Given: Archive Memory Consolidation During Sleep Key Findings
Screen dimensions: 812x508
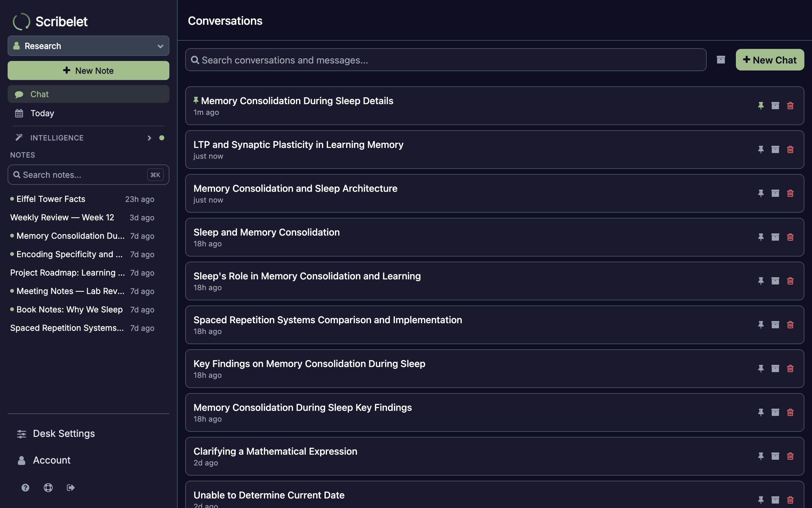Looking at the screenshot, I should tap(775, 412).
